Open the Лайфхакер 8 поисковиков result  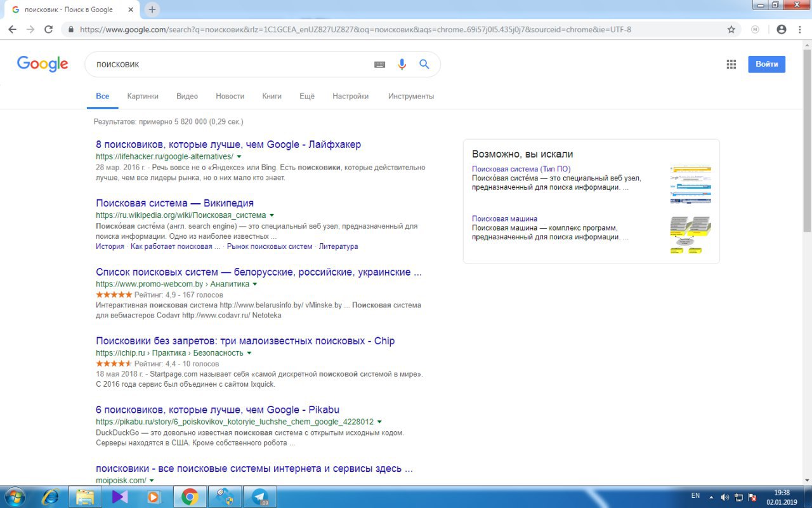(x=228, y=145)
